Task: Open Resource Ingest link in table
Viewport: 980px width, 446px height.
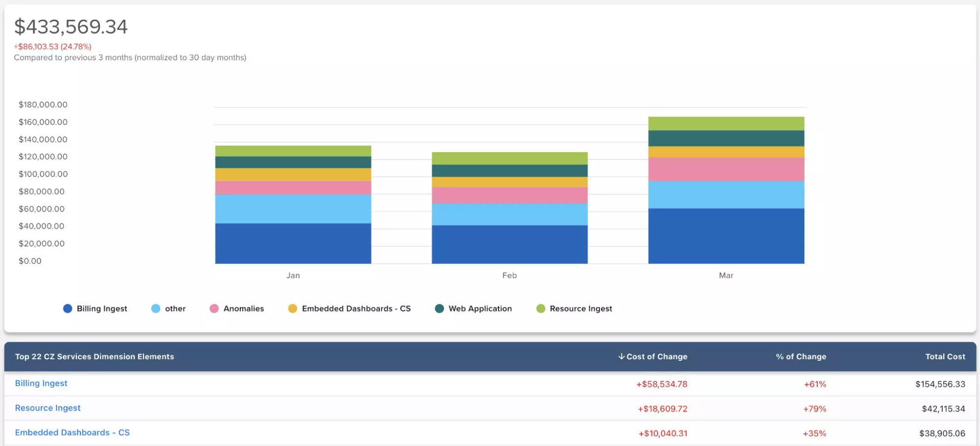Action: tap(48, 408)
